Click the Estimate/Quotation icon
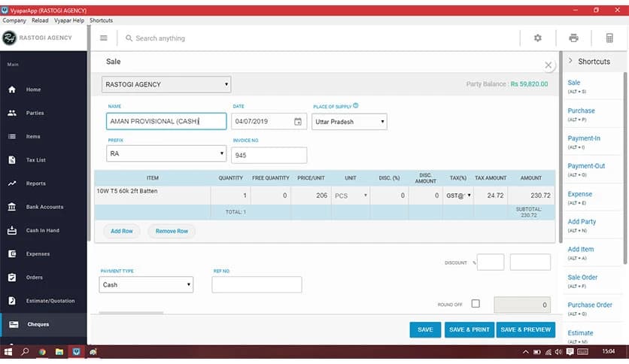The width and height of the screenshot is (629, 364). click(x=12, y=301)
